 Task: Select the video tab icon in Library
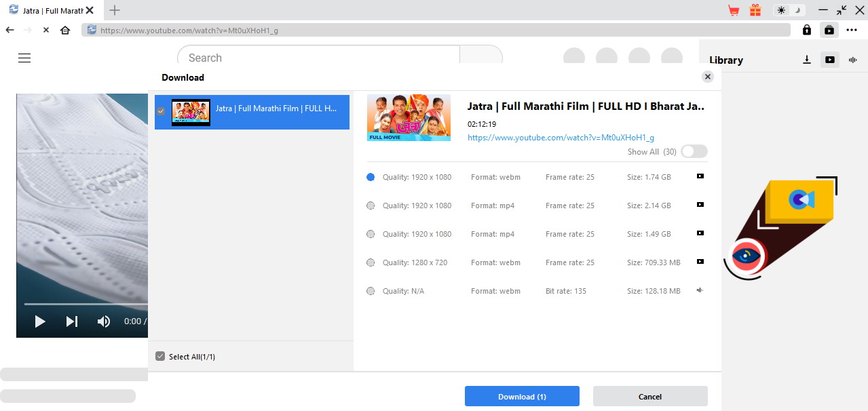coord(829,60)
